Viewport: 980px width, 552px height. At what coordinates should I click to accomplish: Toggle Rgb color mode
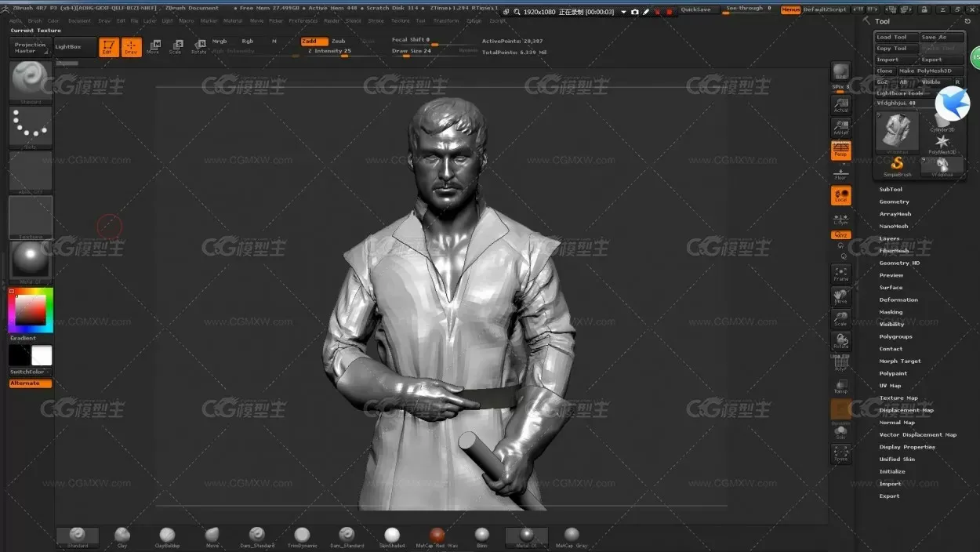click(x=248, y=41)
